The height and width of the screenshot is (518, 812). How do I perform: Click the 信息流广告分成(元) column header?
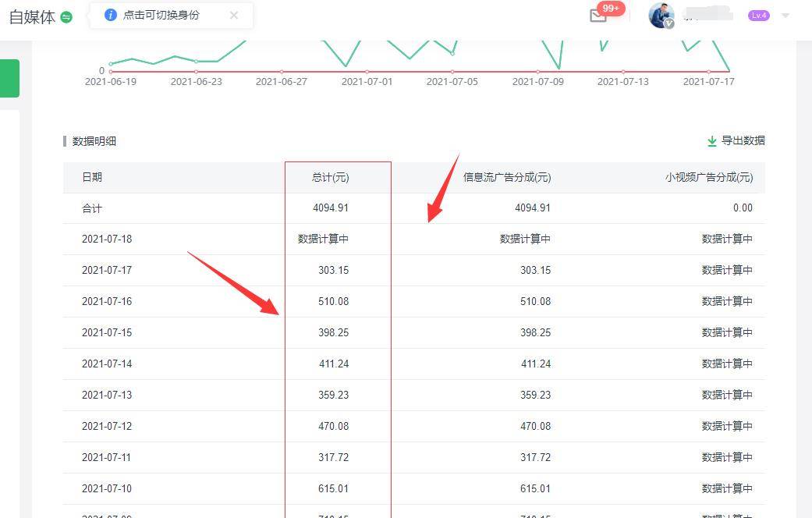[507, 177]
